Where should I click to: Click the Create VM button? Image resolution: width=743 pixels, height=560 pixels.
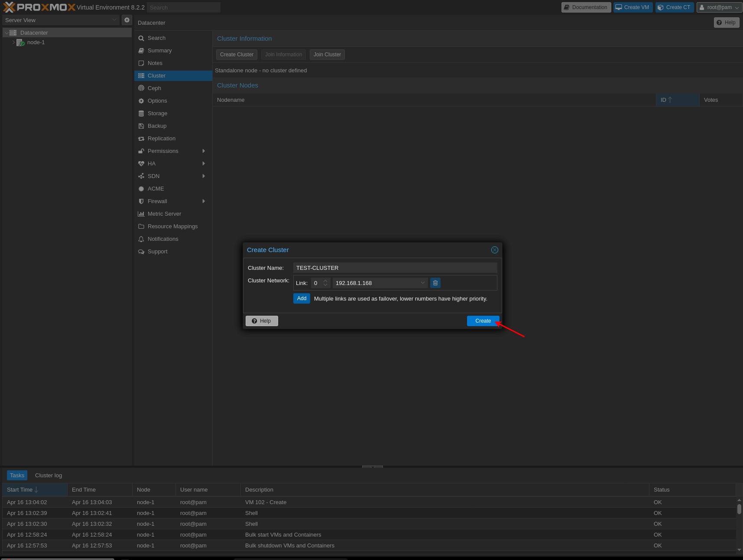633,7
